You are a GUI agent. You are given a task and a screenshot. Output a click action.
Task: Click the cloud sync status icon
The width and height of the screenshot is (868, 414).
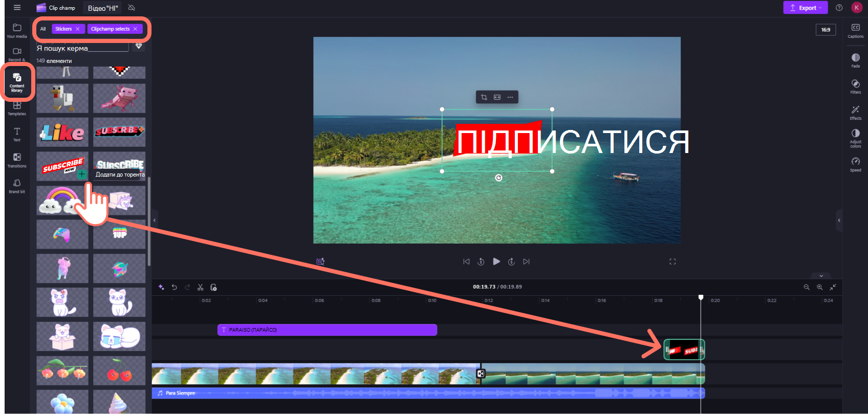coord(132,8)
